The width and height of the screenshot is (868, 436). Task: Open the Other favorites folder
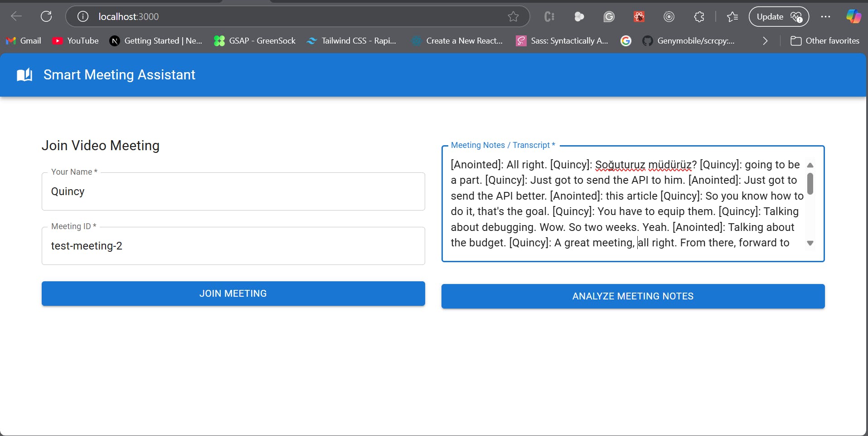coord(824,41)
